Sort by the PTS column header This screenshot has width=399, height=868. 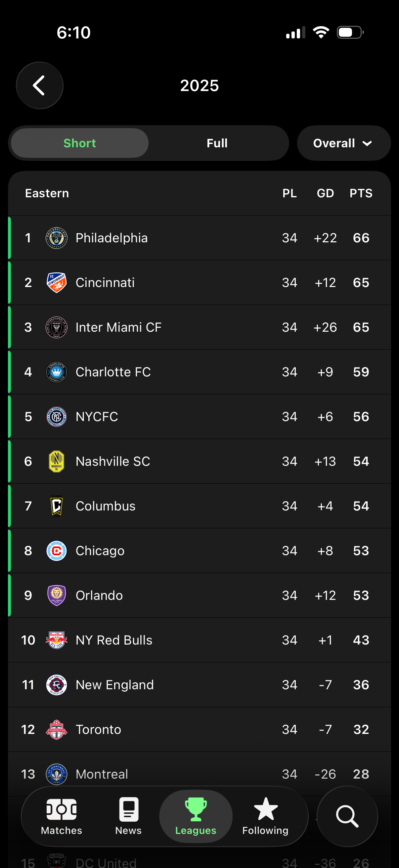point(361,193)
